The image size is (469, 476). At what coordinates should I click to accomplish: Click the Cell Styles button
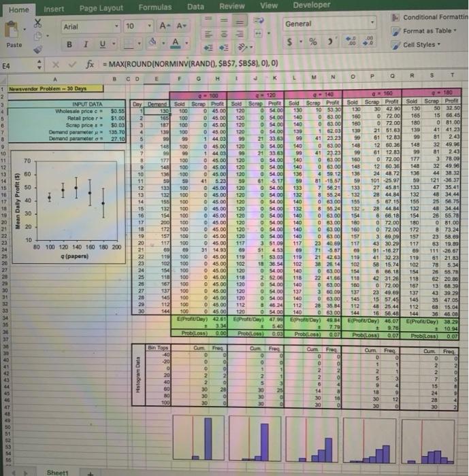click(x=416, y=45)
